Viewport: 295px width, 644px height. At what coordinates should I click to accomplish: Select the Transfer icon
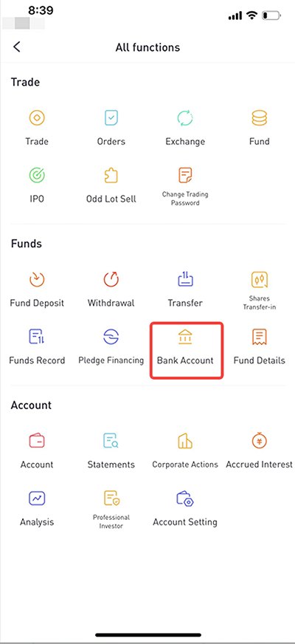[x=185, y=280]
